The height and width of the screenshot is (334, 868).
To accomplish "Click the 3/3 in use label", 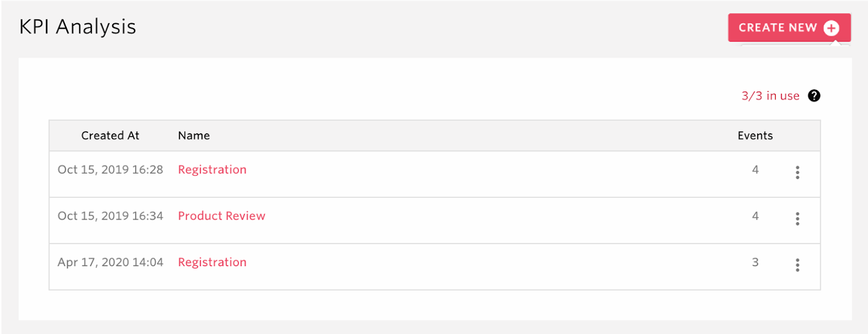I will tap(770, 96).
